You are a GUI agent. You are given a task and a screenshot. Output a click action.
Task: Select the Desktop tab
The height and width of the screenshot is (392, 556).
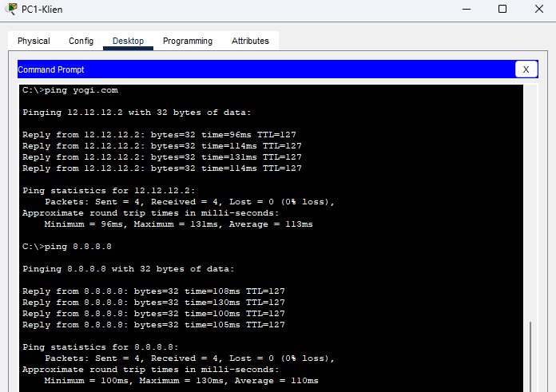tap(128, 41)
